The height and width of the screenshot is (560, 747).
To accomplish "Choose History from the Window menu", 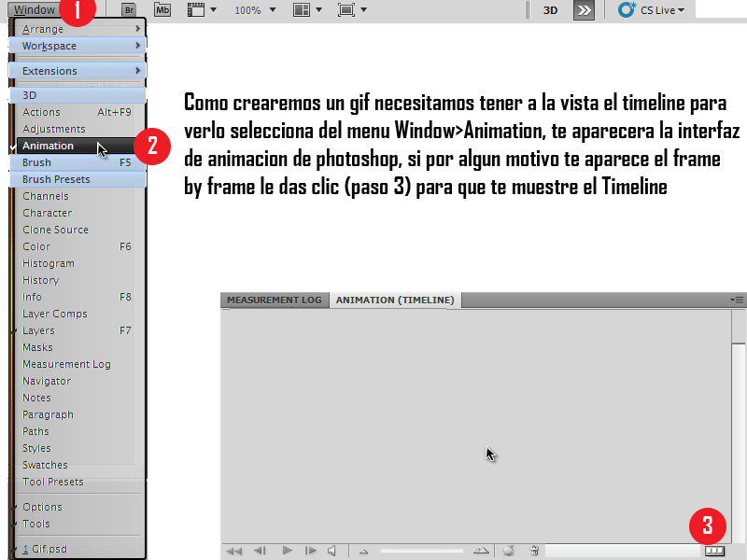I will click(x=78, y=280).
